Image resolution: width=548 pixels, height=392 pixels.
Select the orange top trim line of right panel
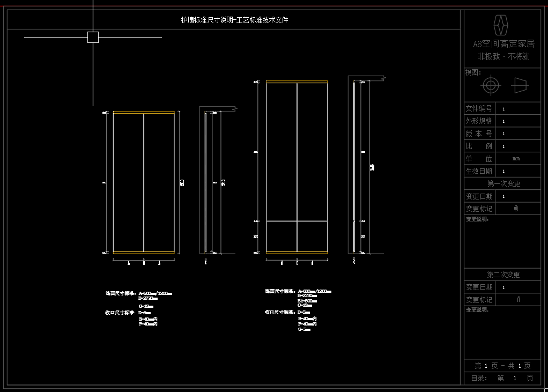point(297,82)
